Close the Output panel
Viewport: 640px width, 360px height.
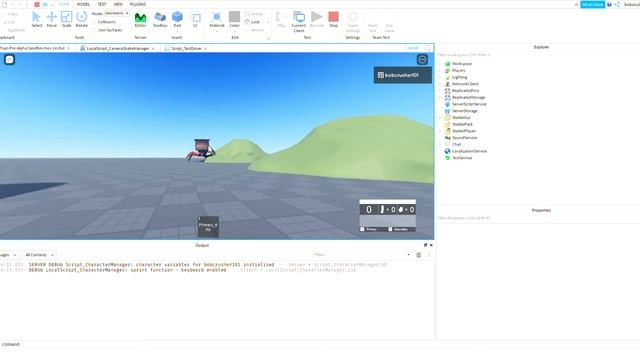tap(431, 245)
